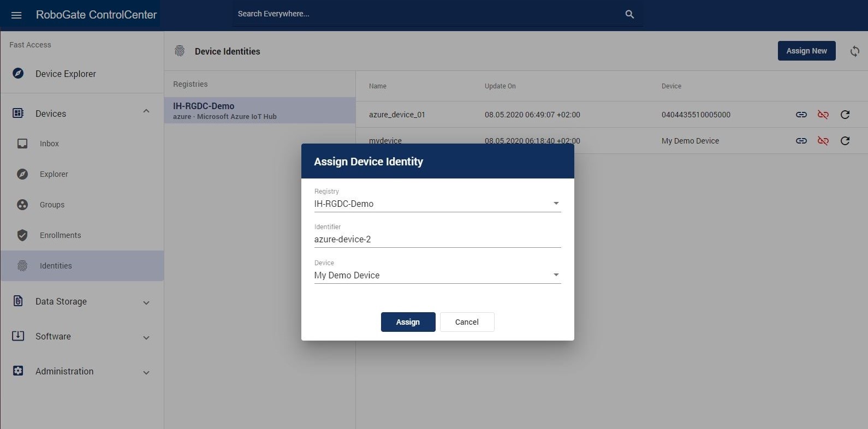
Task: Click unlink icon for azure_device_01 row
Action: click(823, 115)
